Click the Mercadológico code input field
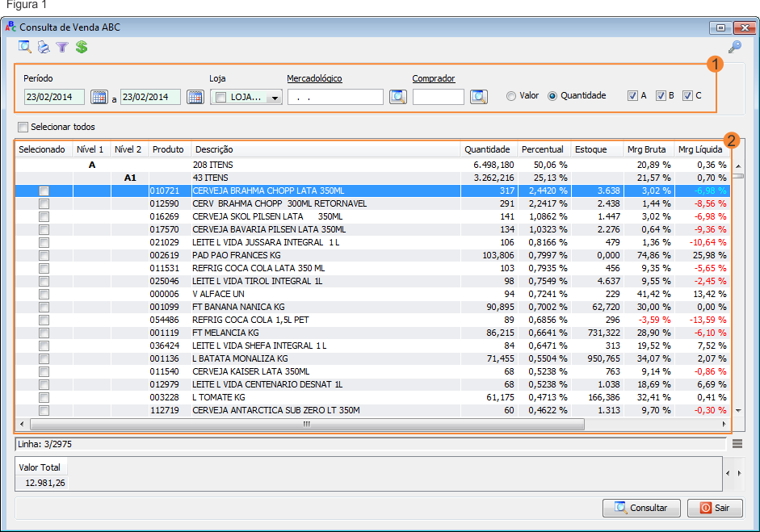This screenshot has height=532, width=760. 335,97
